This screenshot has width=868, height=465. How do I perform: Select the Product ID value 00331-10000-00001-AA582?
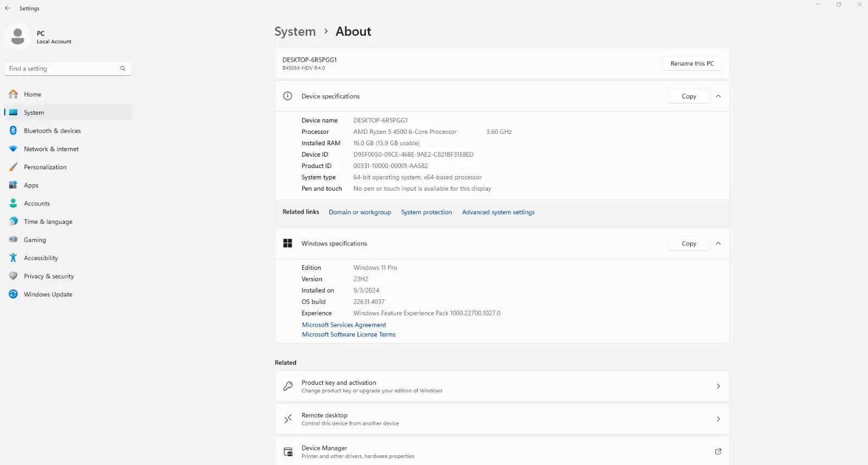(x=391, y=166)
